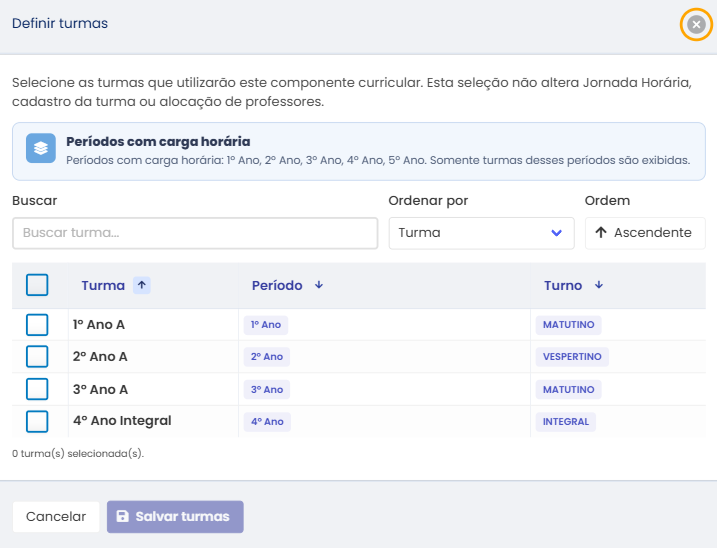Click the layers icon in info banner
The height and width of the screenshot is (549, 717).
point(41,148)
